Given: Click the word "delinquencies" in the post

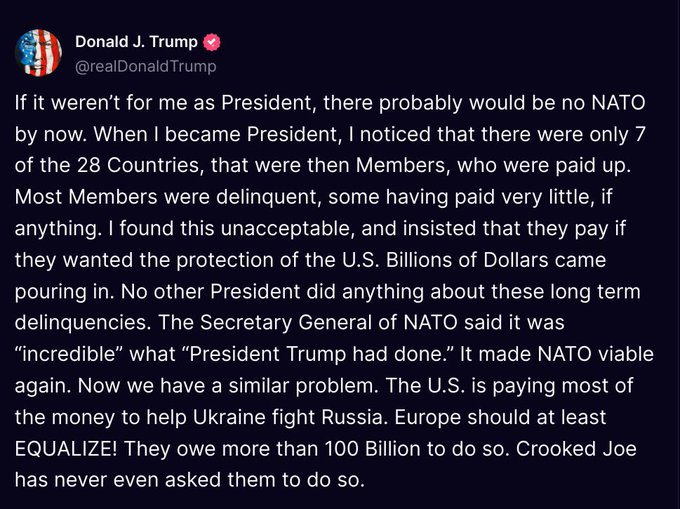Looking at the screenshot, I should pyautogui.click(x=82, y=323).
